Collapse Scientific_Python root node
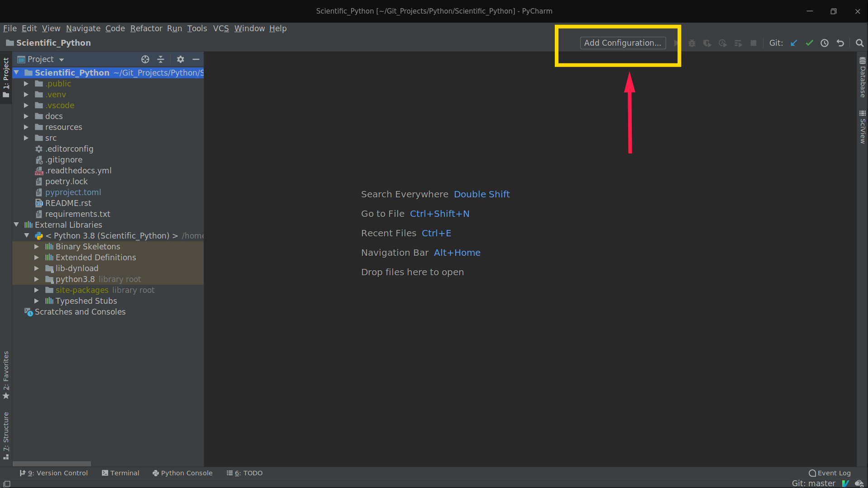 16,72
